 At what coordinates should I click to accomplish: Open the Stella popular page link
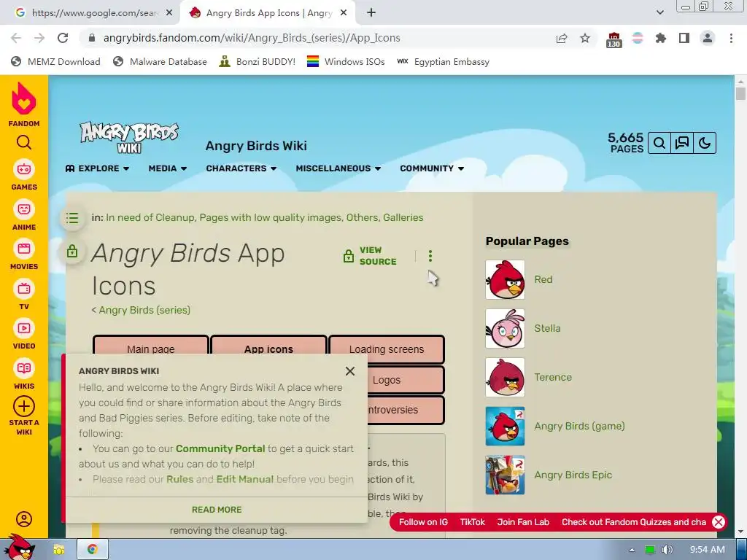click(x=547, y=328)
